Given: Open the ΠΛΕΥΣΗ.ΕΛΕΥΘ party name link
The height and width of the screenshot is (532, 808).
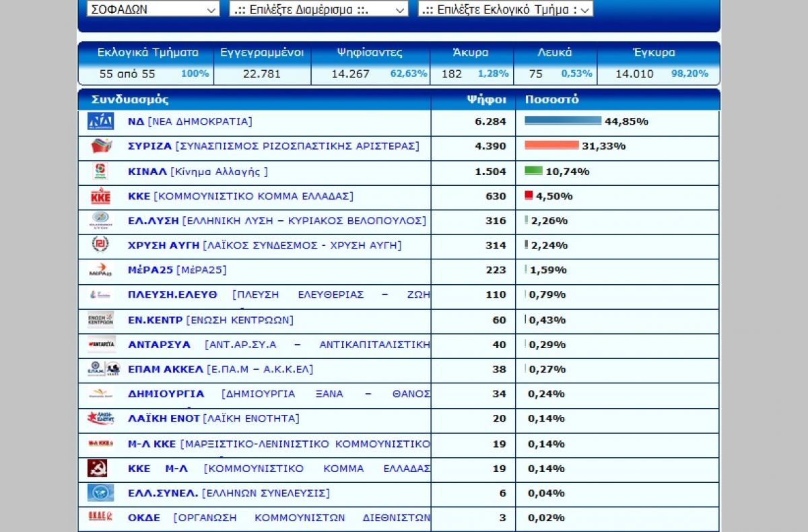Looking at the screenshot, I should 279,295.
